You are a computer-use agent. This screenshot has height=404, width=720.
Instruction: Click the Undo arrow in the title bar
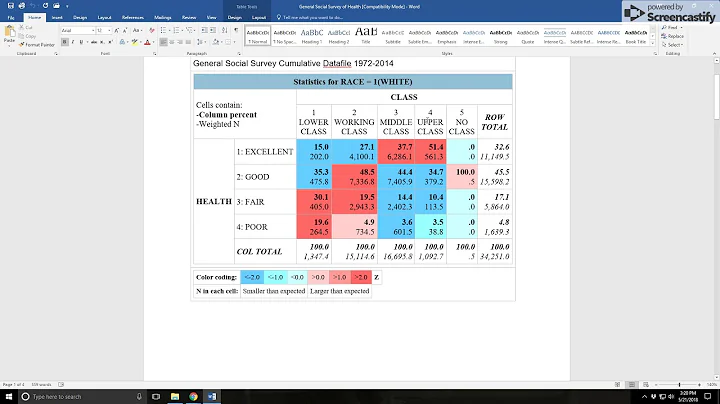tap(33, 6)
